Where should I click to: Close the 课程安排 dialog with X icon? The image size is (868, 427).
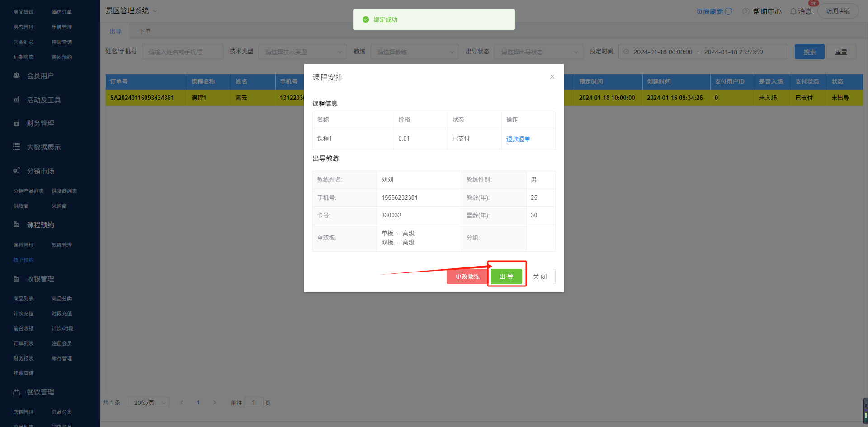pyautogui.click(x=552, y=77)
